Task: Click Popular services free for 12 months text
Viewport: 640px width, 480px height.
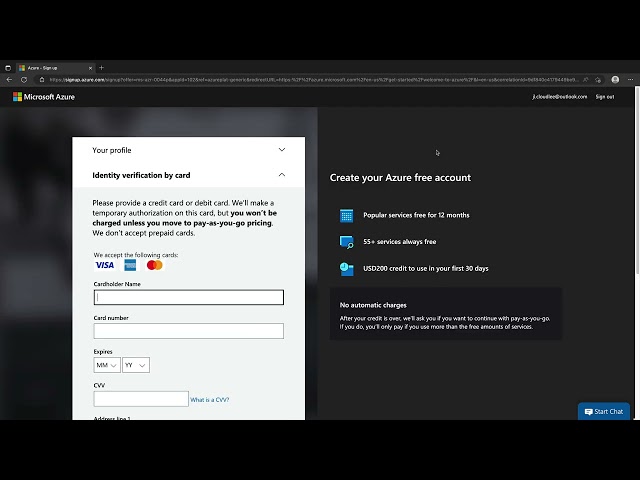Action: 416,215
